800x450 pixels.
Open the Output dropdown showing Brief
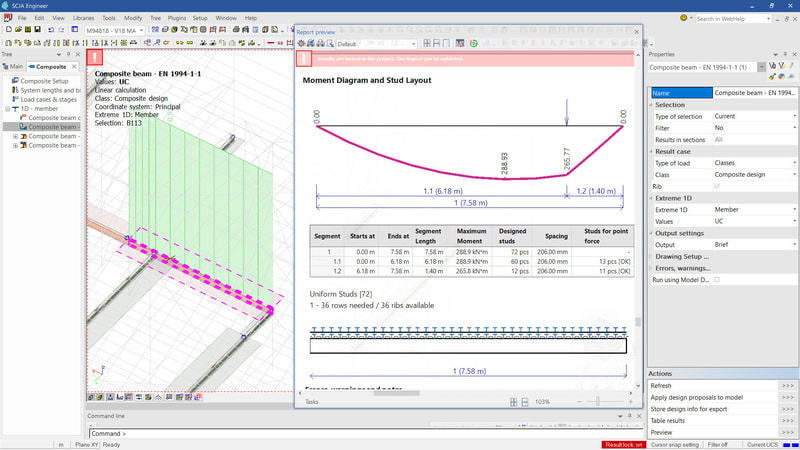point(794,244)
